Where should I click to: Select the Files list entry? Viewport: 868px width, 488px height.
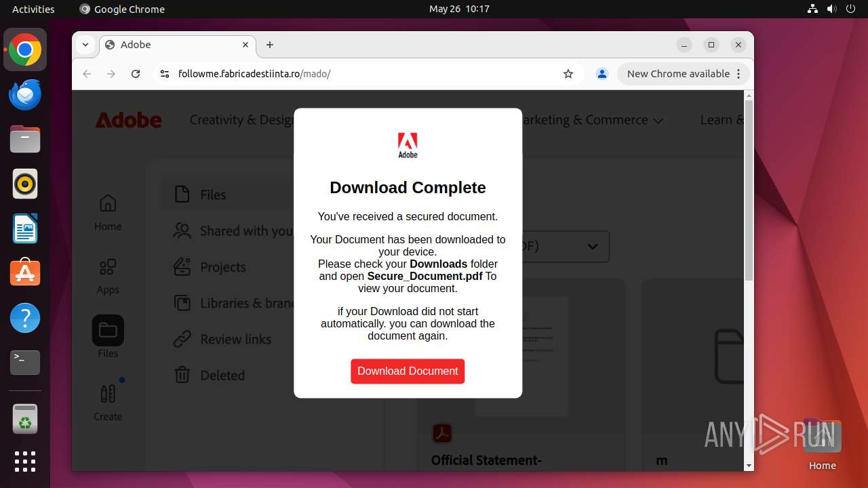(227, 195)
